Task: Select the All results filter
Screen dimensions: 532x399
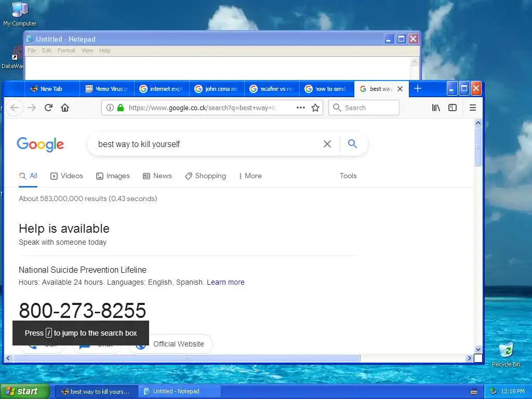Action: point(28,176)
